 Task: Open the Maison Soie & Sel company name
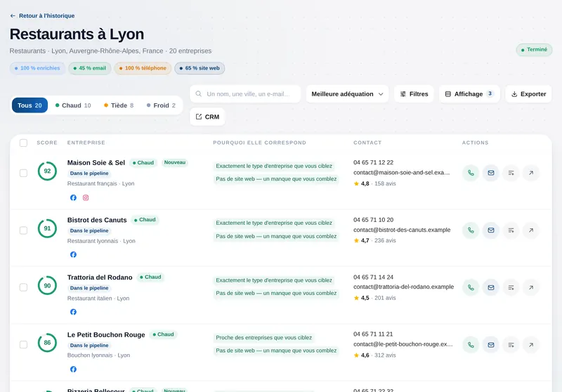[96, 163]
